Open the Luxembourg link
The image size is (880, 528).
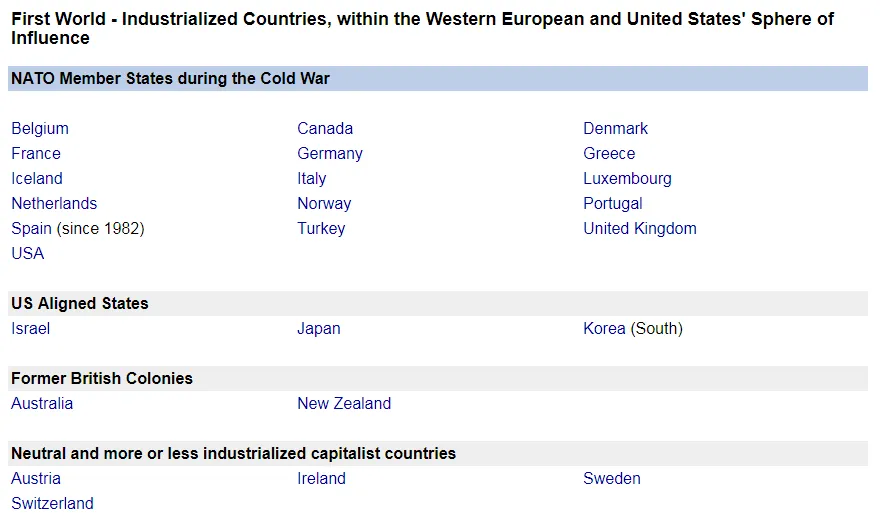(627, 179)
